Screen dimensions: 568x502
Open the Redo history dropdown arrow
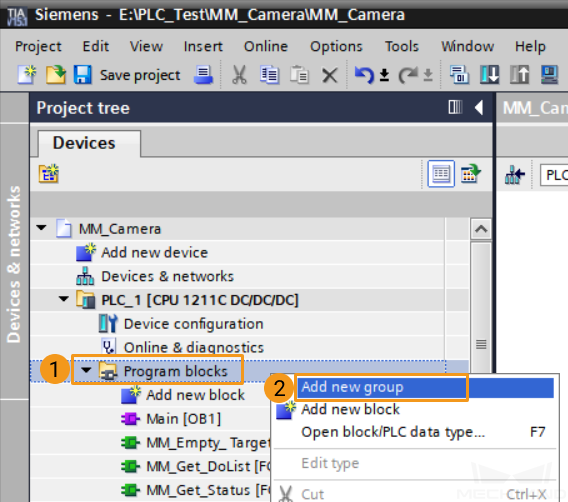[x=428, y=75]
